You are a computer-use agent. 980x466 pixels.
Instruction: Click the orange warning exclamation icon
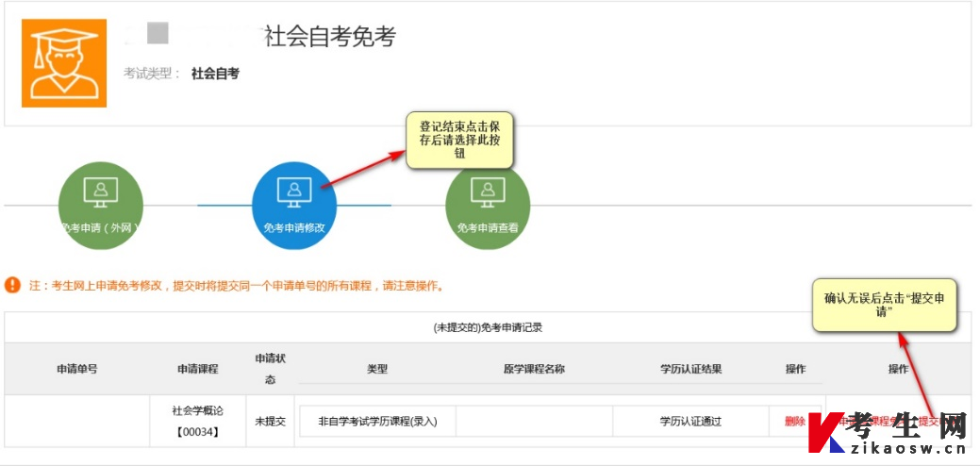point(12,286)
